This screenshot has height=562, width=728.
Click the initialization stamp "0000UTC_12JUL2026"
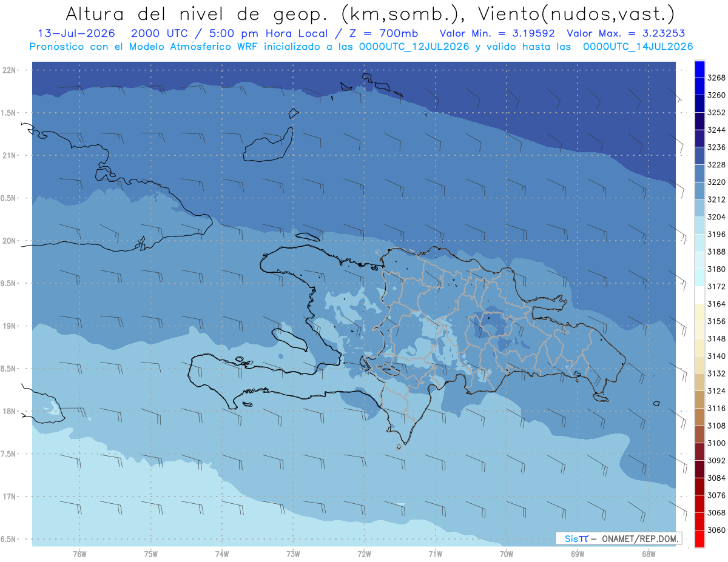(414, 47)
